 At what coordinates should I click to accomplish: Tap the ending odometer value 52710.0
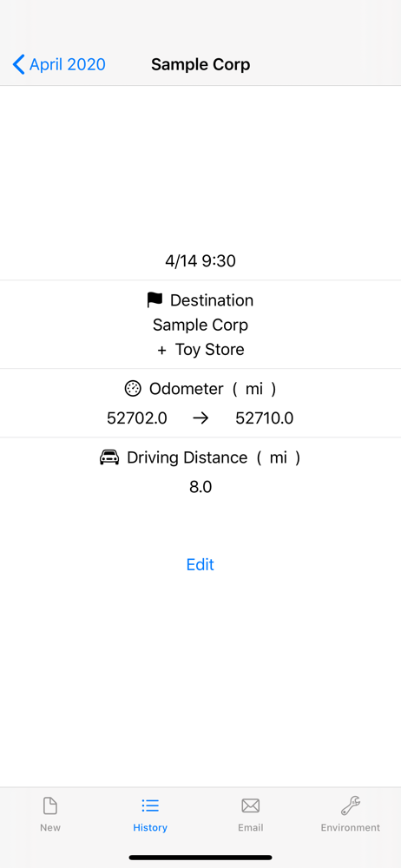pyautogui.click(x=265, y=418)
